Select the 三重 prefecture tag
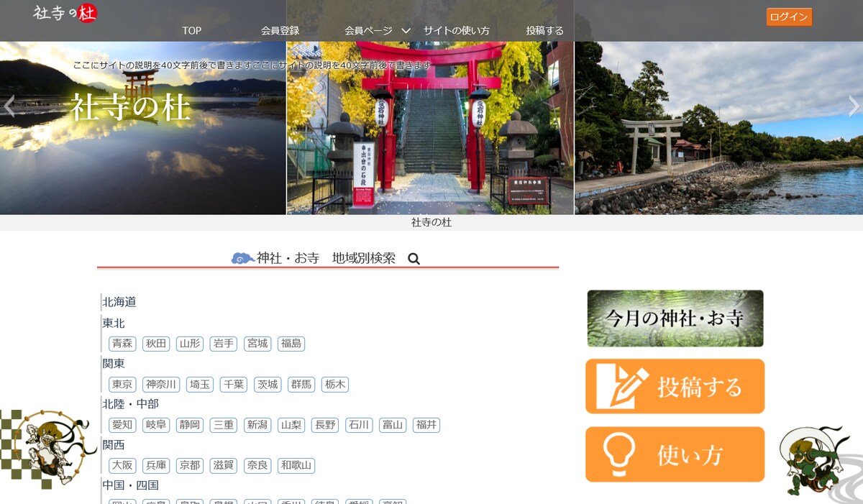Viewport: 863px width, 504px height. pos(224,425)
